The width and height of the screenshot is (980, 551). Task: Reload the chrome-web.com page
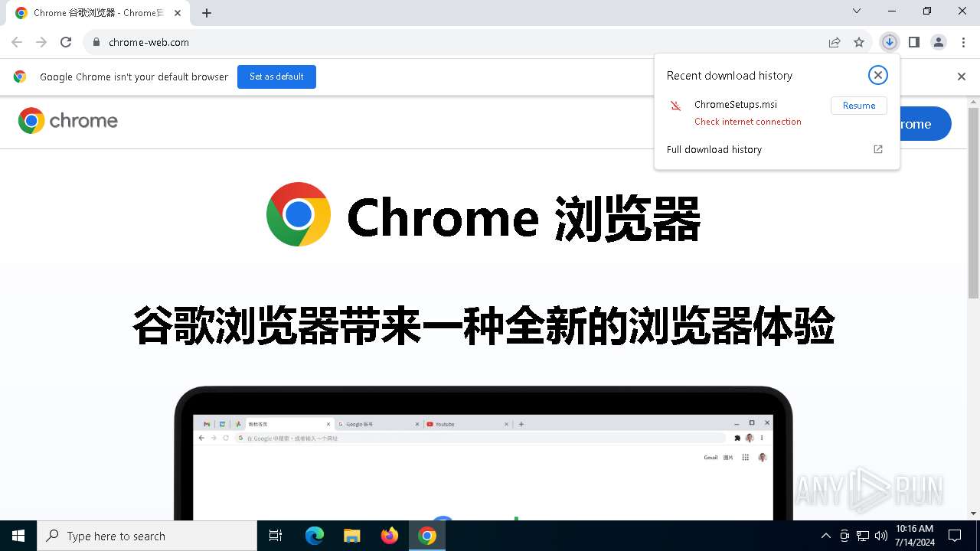(x=66, y=42)
